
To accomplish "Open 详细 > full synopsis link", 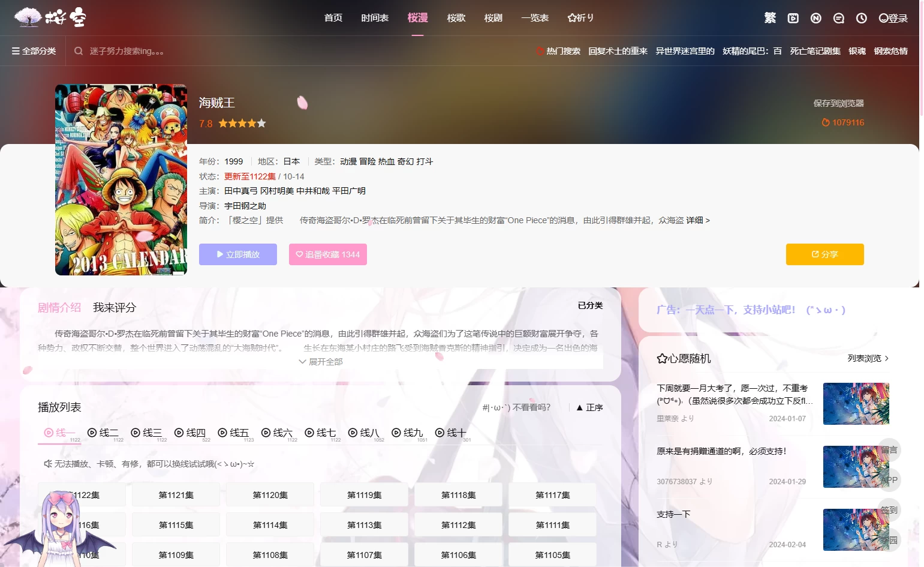I will click(698, 220).
